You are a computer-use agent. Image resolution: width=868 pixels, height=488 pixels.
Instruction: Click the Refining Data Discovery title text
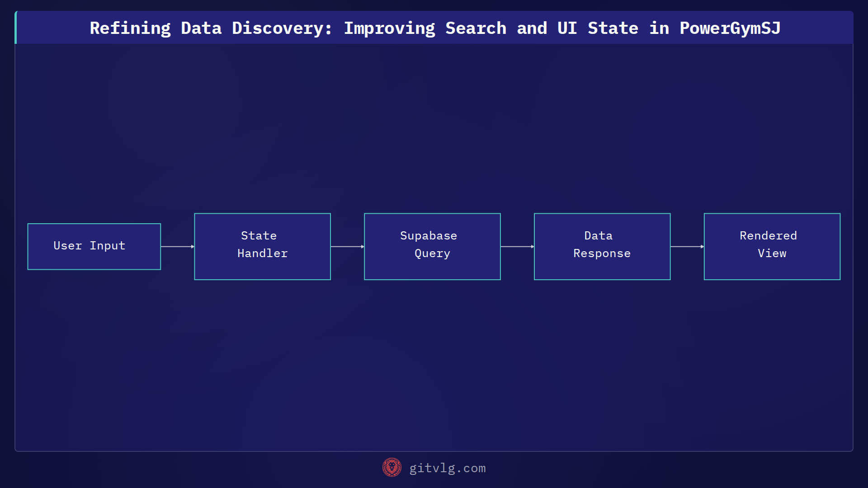pos(435,28)
